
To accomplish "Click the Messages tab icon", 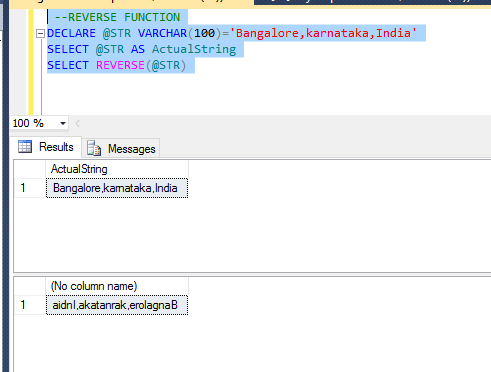I will click(94, 148).
